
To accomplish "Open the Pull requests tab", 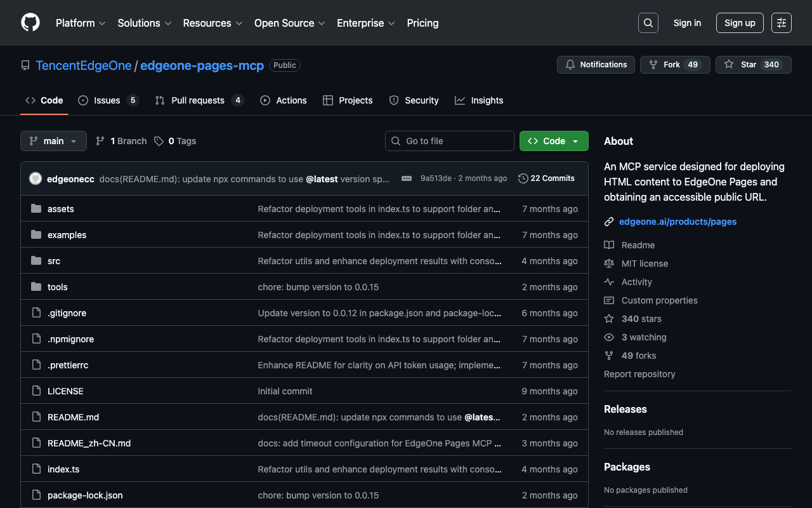I will 198,100.
